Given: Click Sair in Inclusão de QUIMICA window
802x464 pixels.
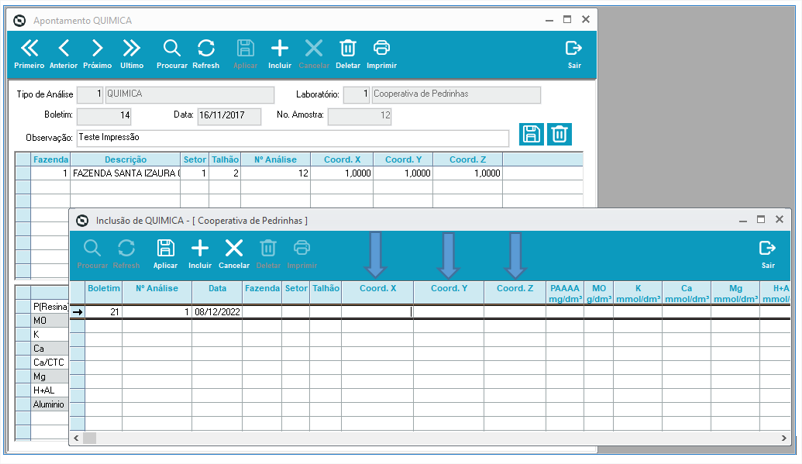Looking at the screenshot, I should (x=768, y=254).
